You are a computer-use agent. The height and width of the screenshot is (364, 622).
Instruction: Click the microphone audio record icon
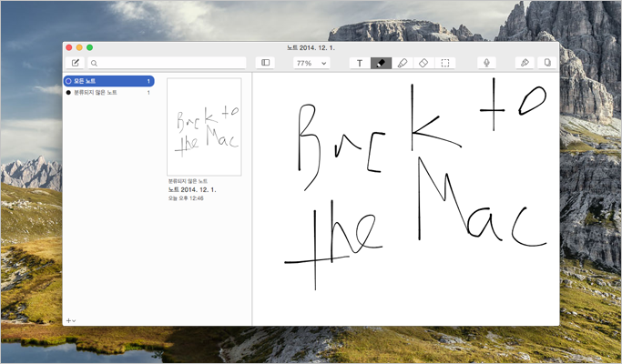tap(486, 63)
